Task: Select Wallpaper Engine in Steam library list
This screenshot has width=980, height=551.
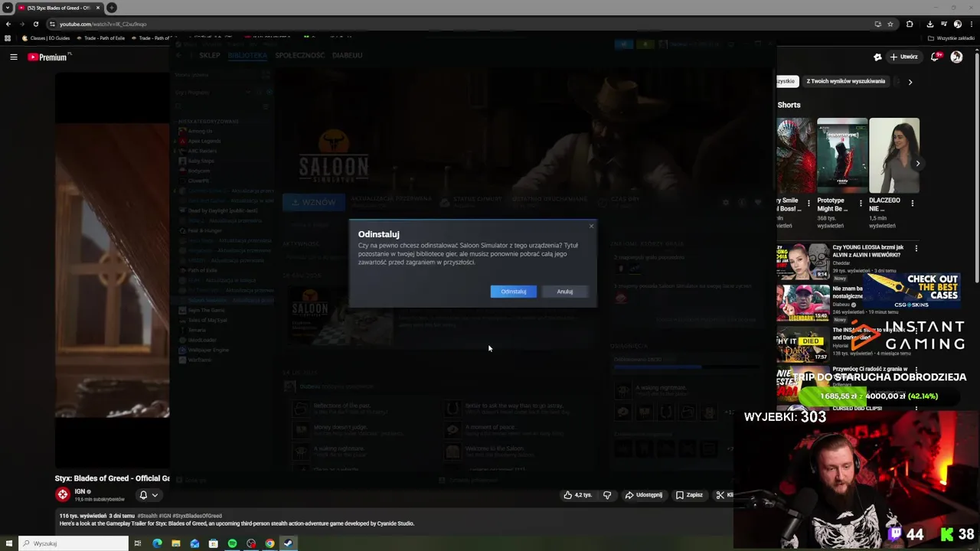Action: click(x=208, y=350)
